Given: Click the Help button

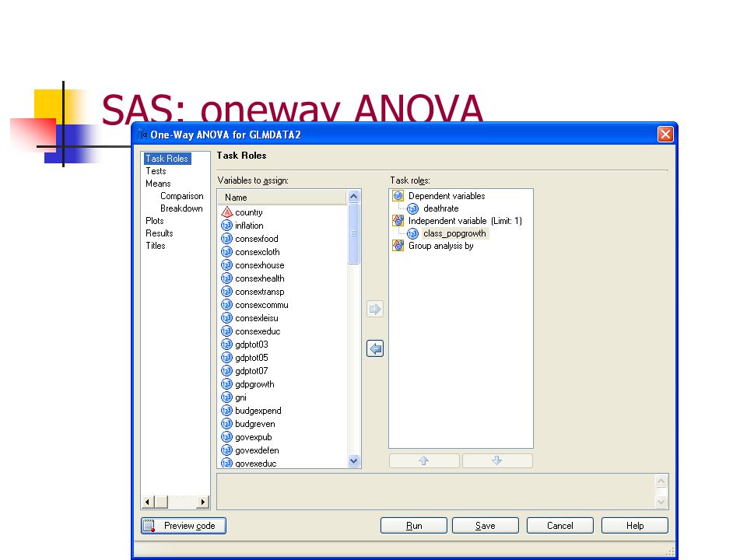Looking at the screenshot, I should click(635, 526).
